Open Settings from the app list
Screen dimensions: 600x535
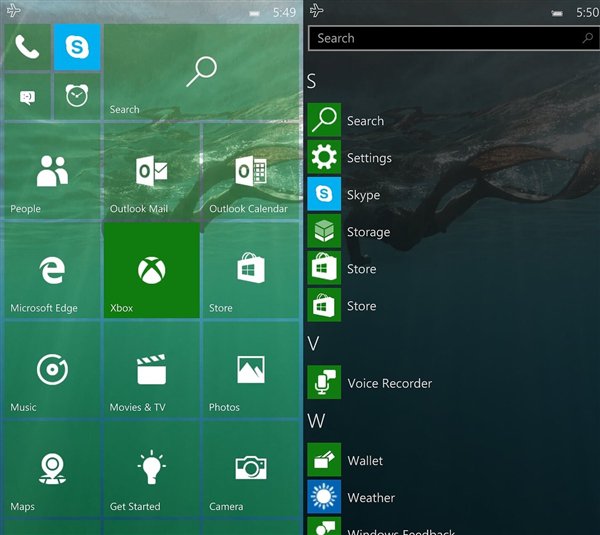click(368, 158)
